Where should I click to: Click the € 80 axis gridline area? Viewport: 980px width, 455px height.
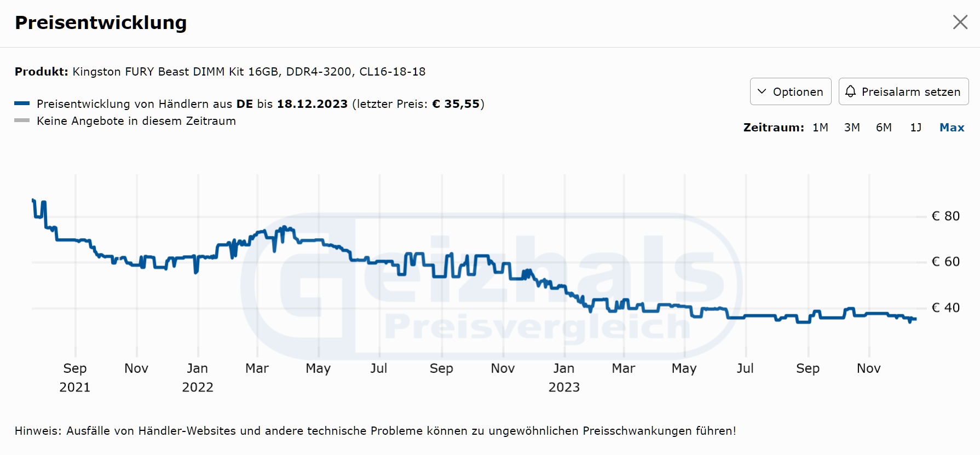coord(946,216)
